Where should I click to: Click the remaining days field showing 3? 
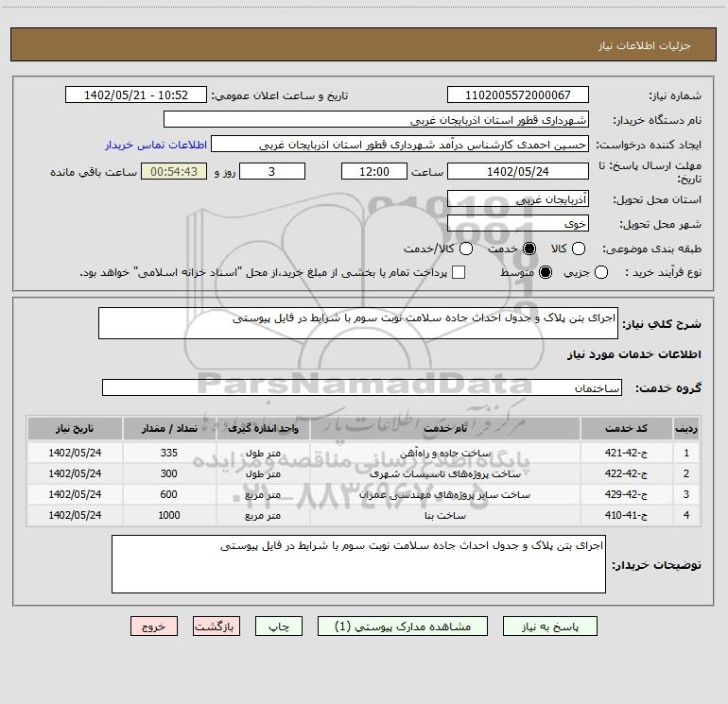(272, 171)
